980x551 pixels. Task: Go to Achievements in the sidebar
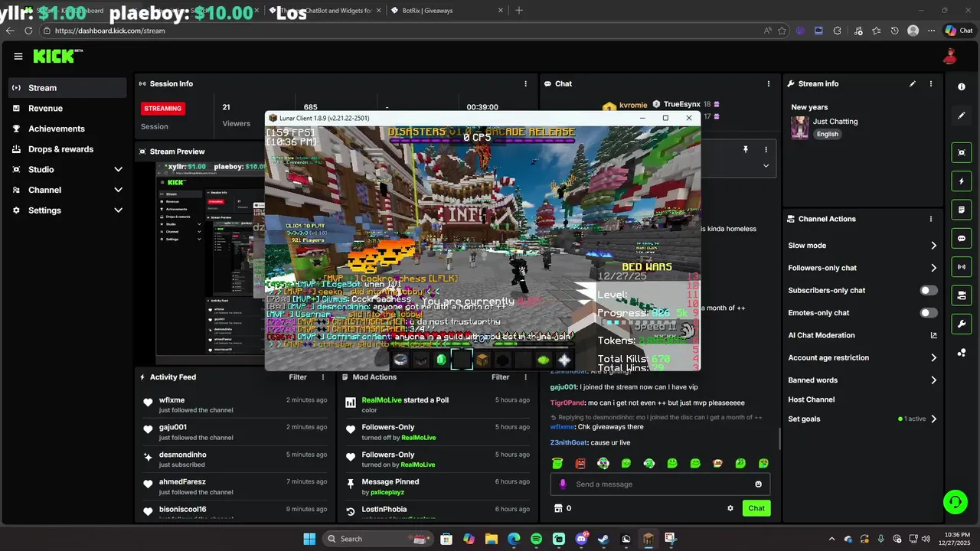(67, 129)
